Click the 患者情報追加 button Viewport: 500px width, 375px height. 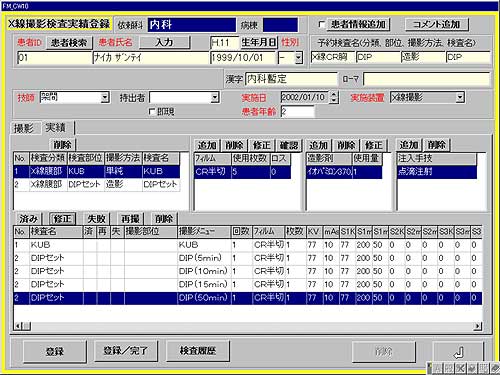click(x=358, y=24)
